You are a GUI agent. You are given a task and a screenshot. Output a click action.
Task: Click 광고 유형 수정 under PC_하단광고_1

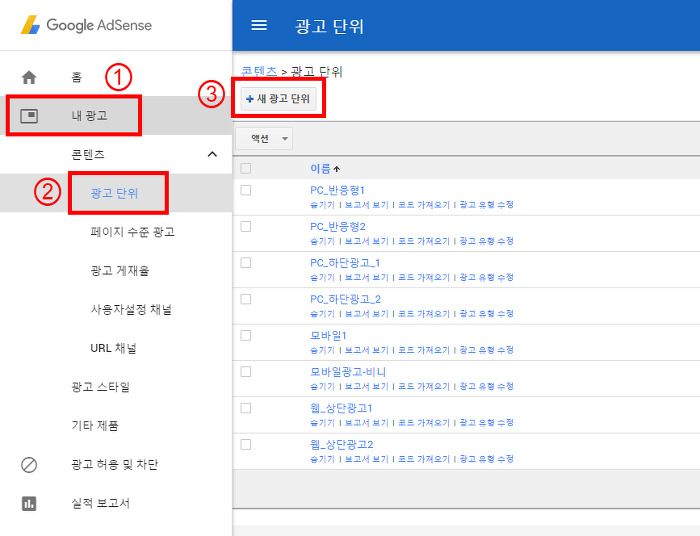tap(487, 277)
